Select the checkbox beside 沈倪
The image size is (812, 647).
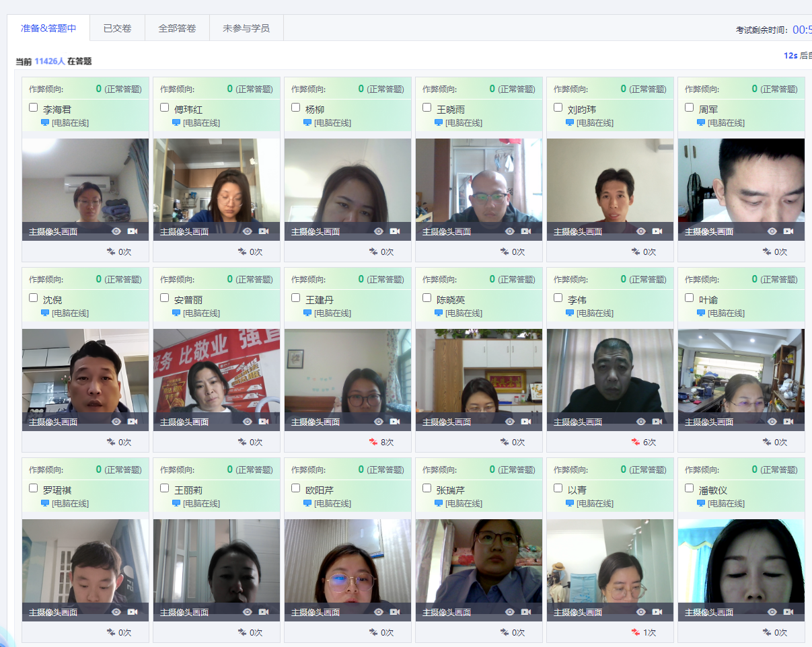pyautogui.click(x=34, y=298)
